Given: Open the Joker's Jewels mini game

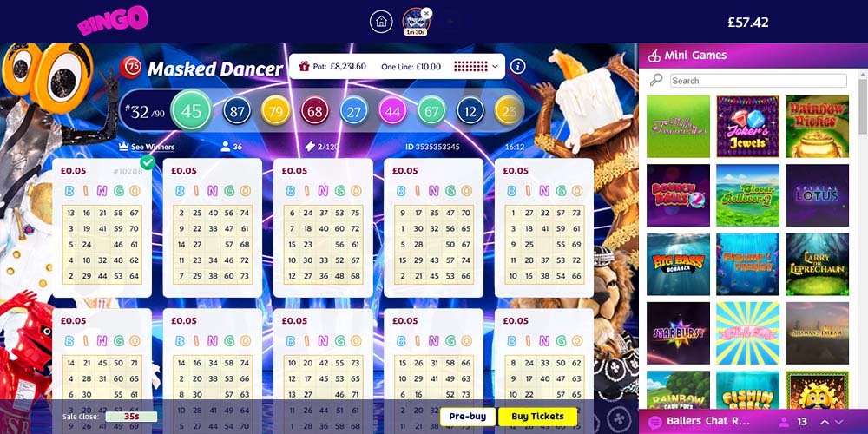Looking at the screenshot, I should [x=747, y=126].
